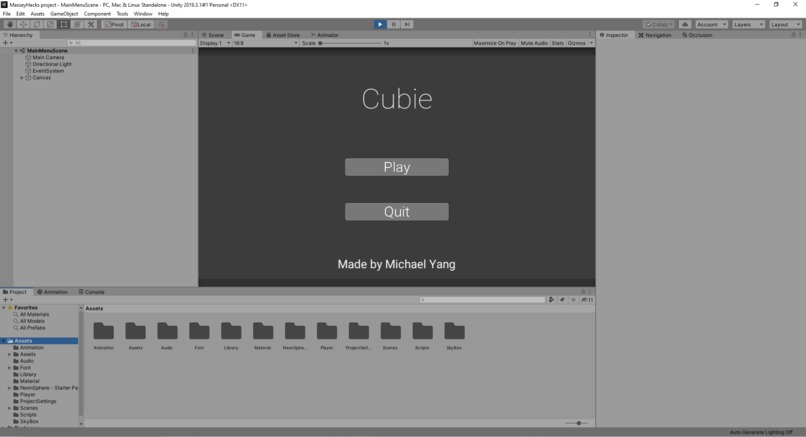Viewport: 806px width, 437px height.
Task: Open the cloud services icon
Action: point(685,24)
